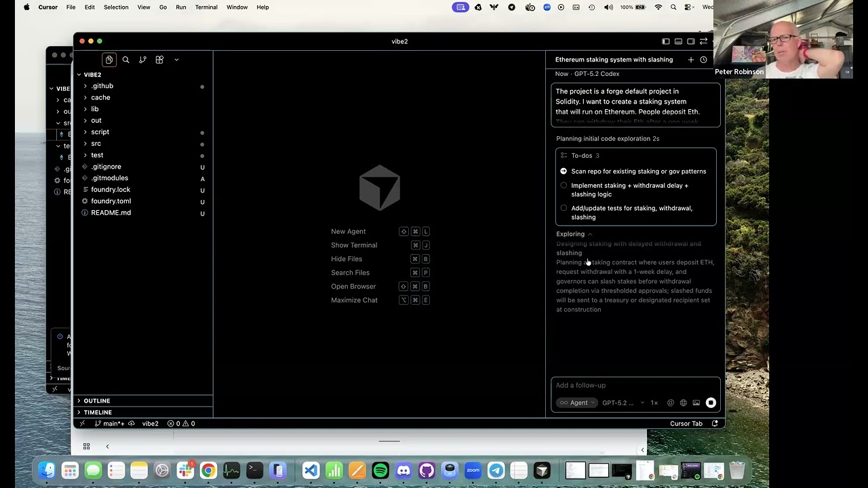Expand the OUTLINE section
868x488 pixels.
(96, 401)
